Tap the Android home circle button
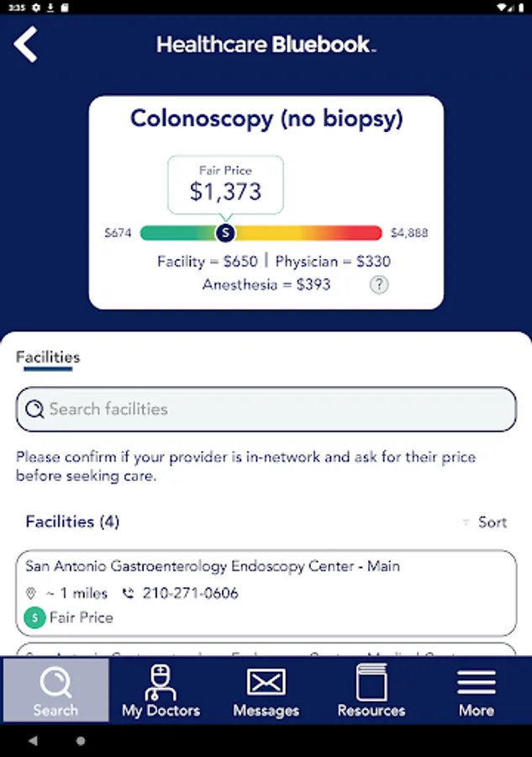Image resolution: width=532 pixels, height=757 pixels. pos(81,740)
